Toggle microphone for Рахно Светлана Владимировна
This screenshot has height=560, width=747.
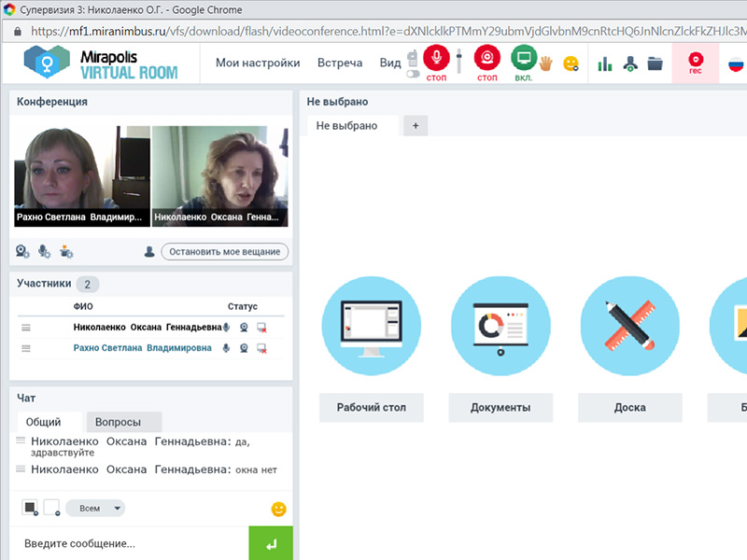(226, 348)
